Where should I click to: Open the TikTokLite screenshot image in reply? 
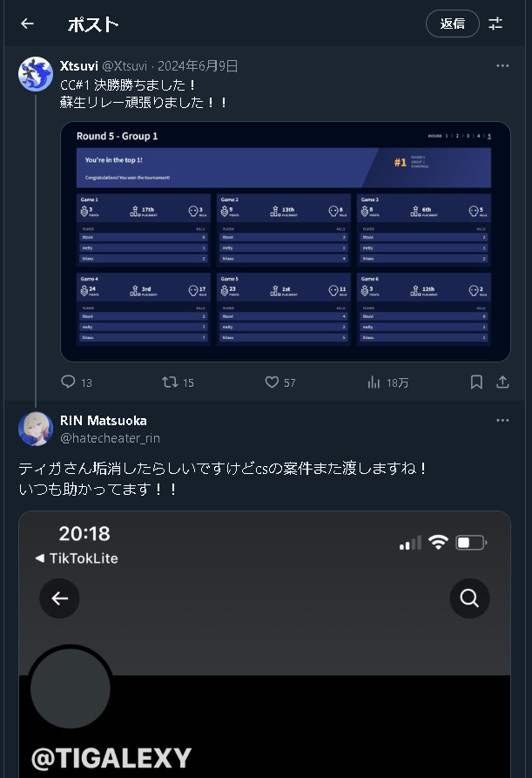[x=265, y=645]
